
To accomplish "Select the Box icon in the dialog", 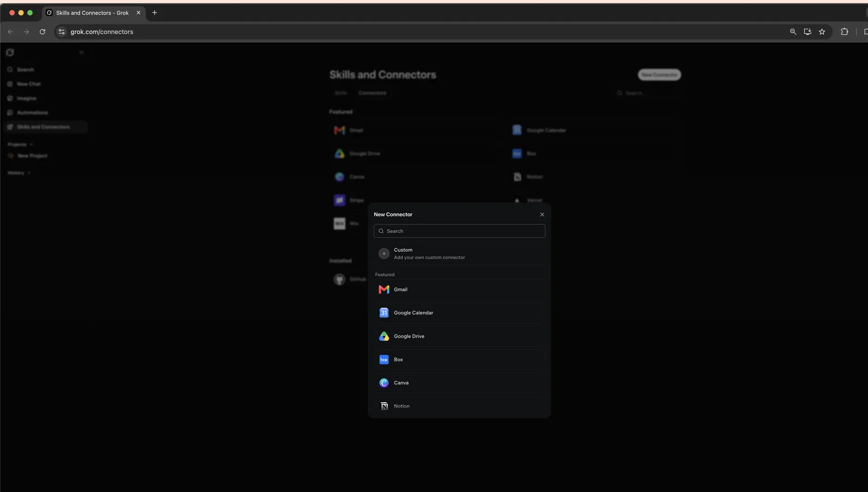I will click(x=384, y=359).
